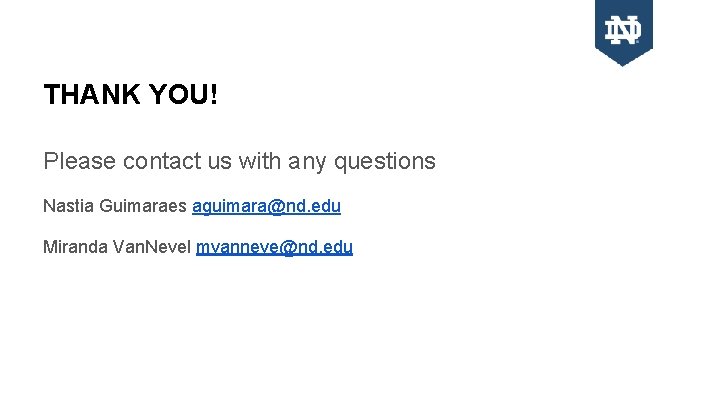Open the mvanneve@nd.edu email link

pyautogui.click(x=274, y=247)
